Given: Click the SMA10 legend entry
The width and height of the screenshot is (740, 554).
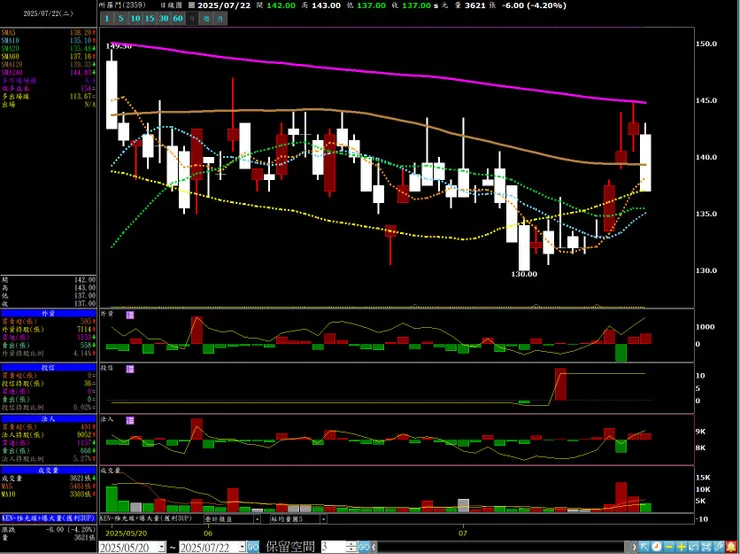Looking at the screenshot, I should pyautogui.click(x=48, y=41).
